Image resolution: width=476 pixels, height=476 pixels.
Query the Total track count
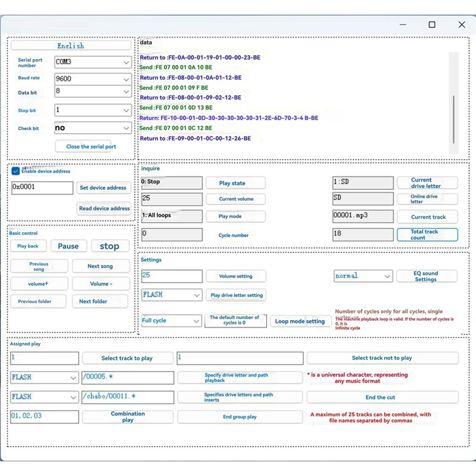[427, 235]
